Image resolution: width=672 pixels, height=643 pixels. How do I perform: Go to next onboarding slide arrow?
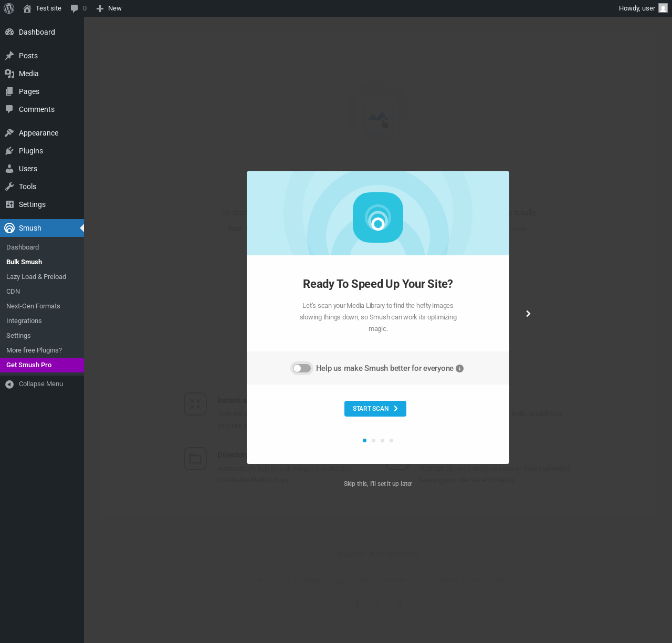(528, 314)
